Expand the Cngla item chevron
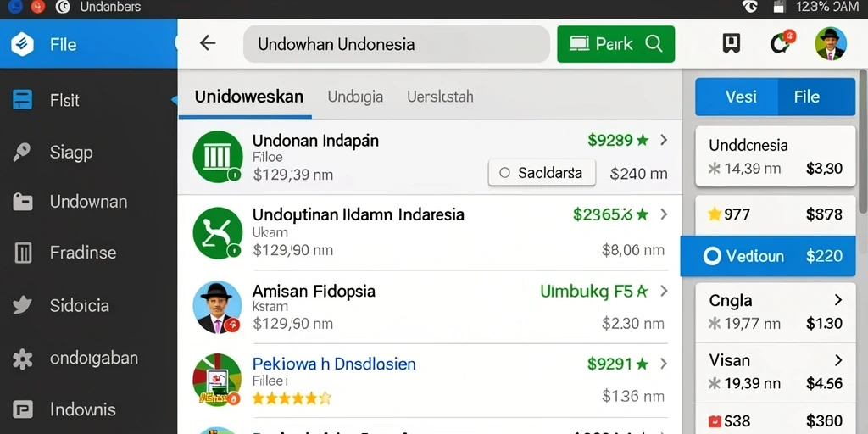 838,300
